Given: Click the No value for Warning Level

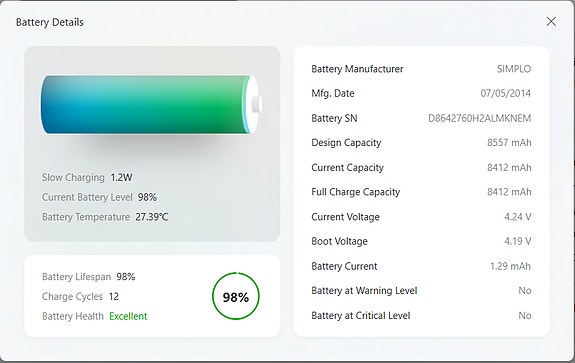Looking at the screenshot, I should [x=525, y=291].
